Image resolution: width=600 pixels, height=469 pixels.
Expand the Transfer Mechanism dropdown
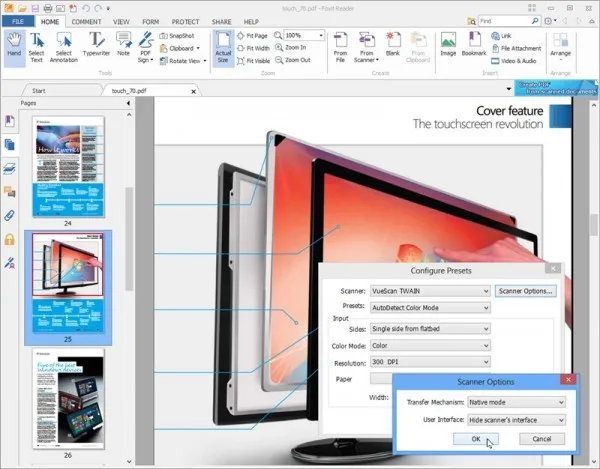[x=517, y=402]
